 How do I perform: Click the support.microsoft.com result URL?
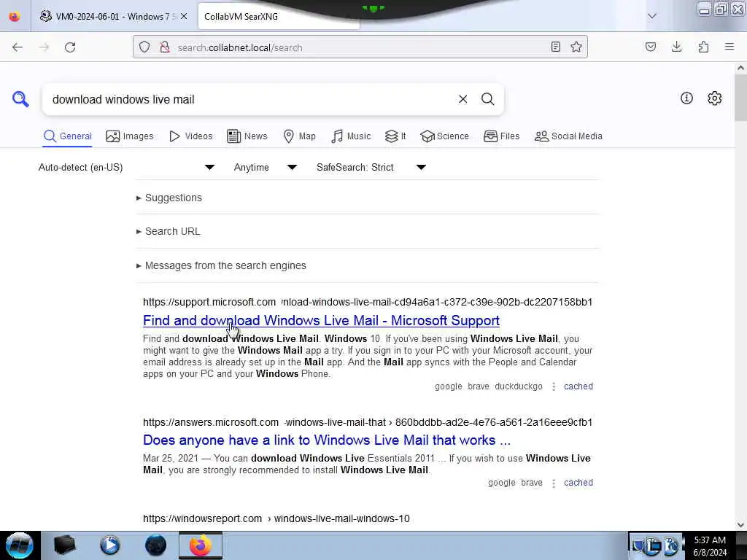click(x=368, y=302)
